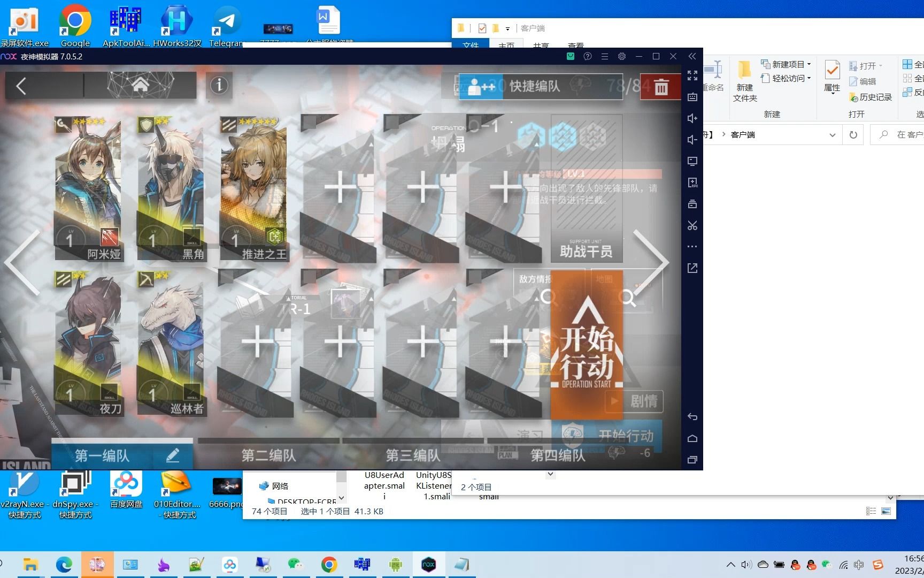The image size is (924, 578).
Task: Open dnSpy.exe desktop shortcut
Action: click(75, 495)
